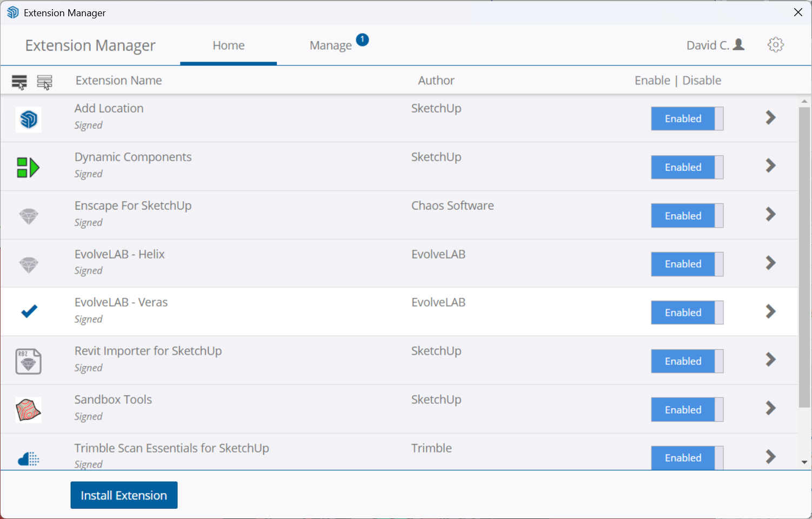Close the Extension Manager window

pos(798,12)
